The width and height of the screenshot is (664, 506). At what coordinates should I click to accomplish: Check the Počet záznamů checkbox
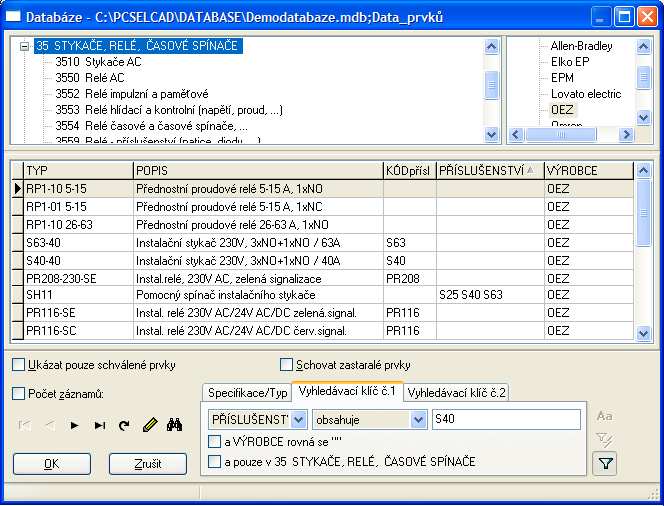point(19,394)
